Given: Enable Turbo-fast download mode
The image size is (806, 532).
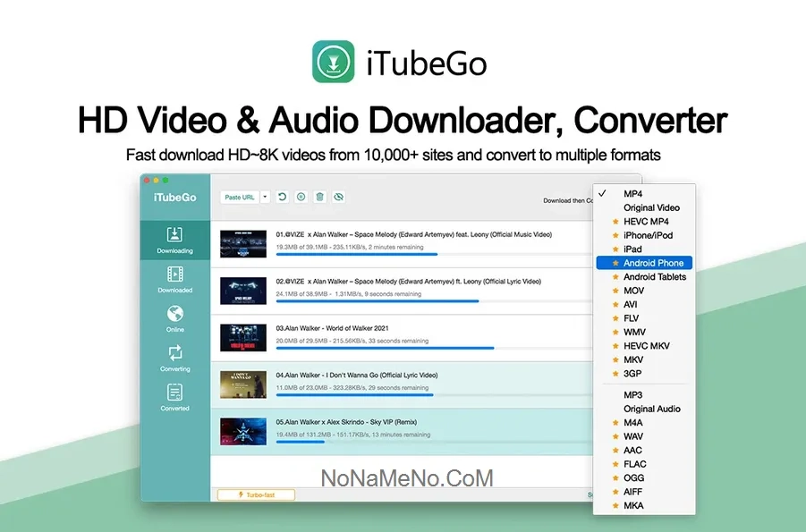Looking at the screenshot, I should (x=256, y=494).
